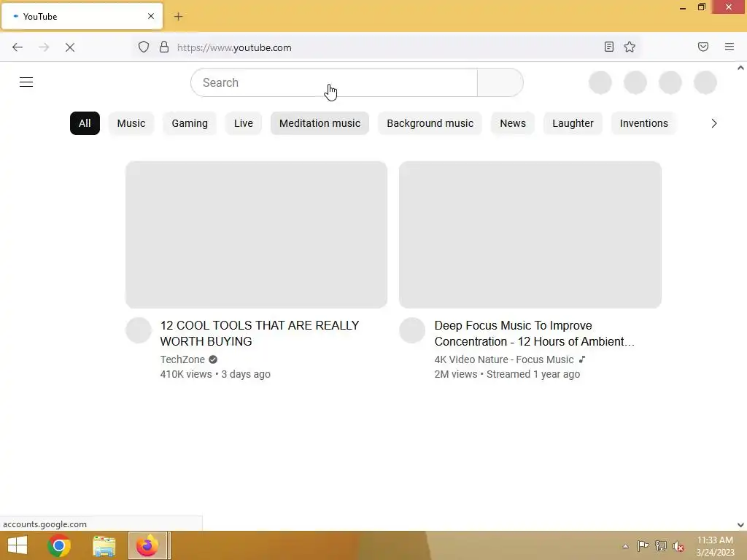Go back using the browser back arrow
Screen dimensions: 747x560
click(x=18, y=47)
